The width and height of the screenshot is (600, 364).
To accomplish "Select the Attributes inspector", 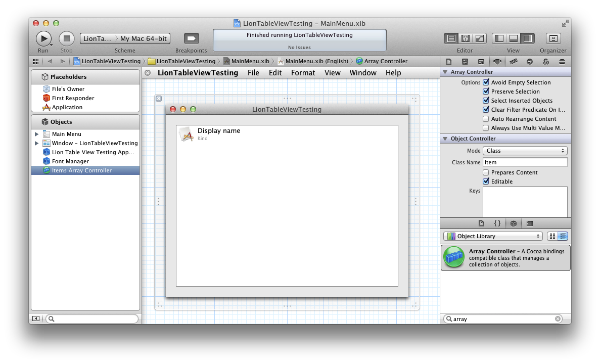I will (497, 61).
